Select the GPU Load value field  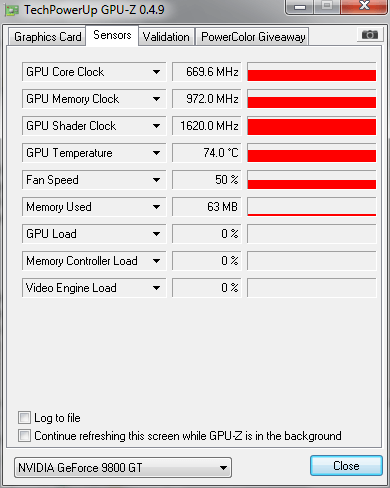[207, 234]
